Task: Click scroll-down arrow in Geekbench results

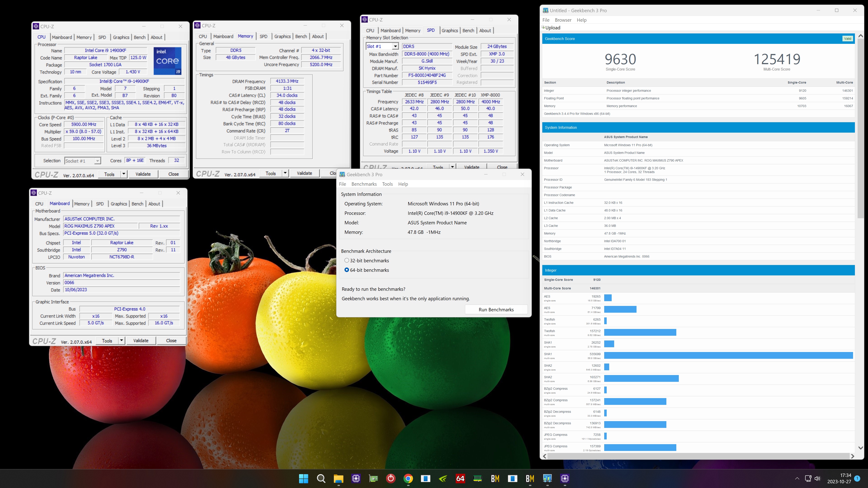Action: click(861, 448)
